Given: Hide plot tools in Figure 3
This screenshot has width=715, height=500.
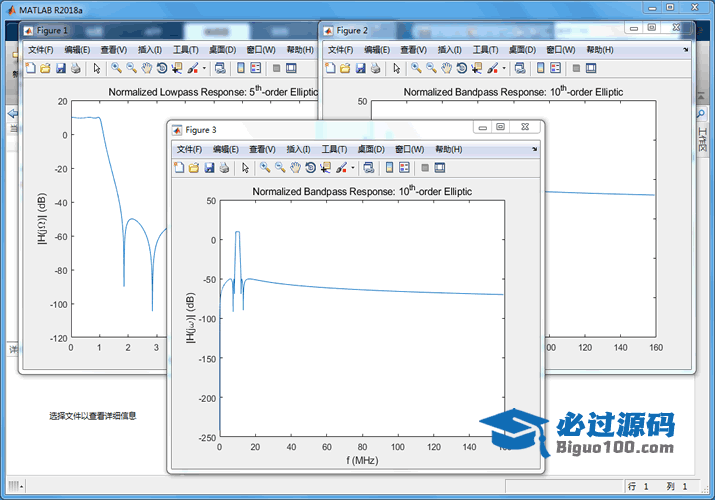Looking at the screenshot, I should point(425,168).
